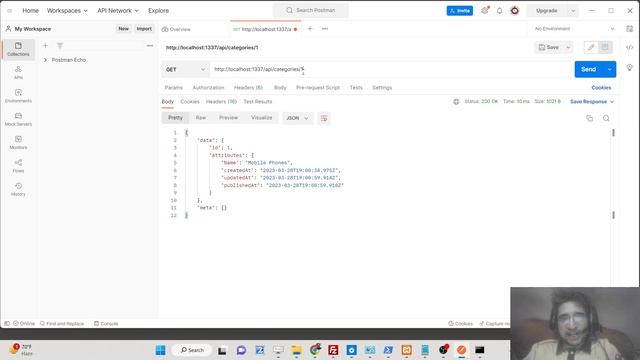This screenshot has width=640, height=360.
Task: Switch to the Params request tab
Action: pos(173,88)
